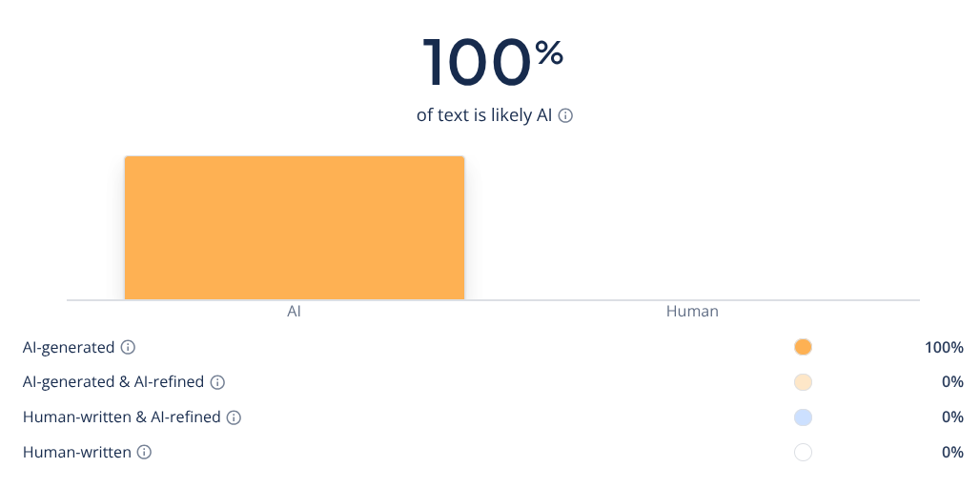The height and width of the screenshot is (488, 980).
Task: Open the AI-generated info tooltip icon
Action: coord(129,348)
